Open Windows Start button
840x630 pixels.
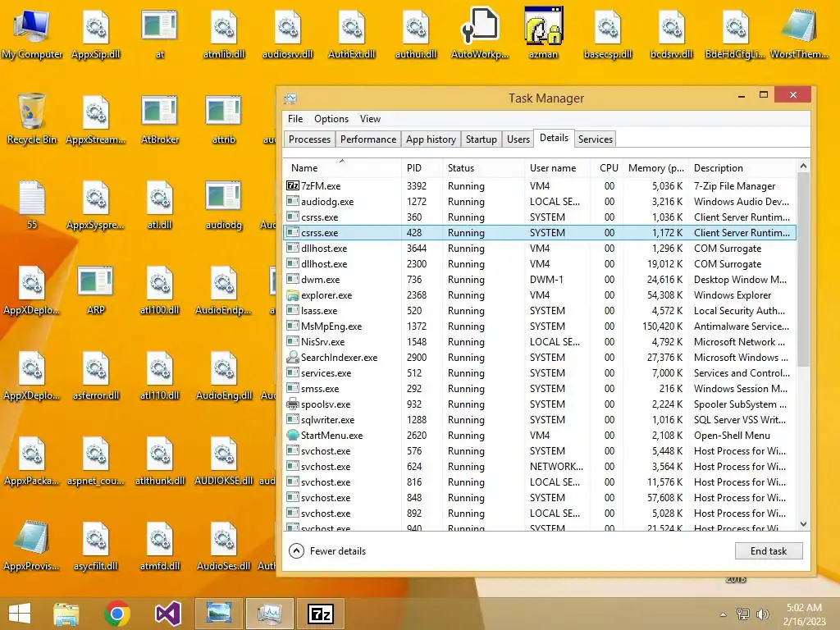point(20,614)
